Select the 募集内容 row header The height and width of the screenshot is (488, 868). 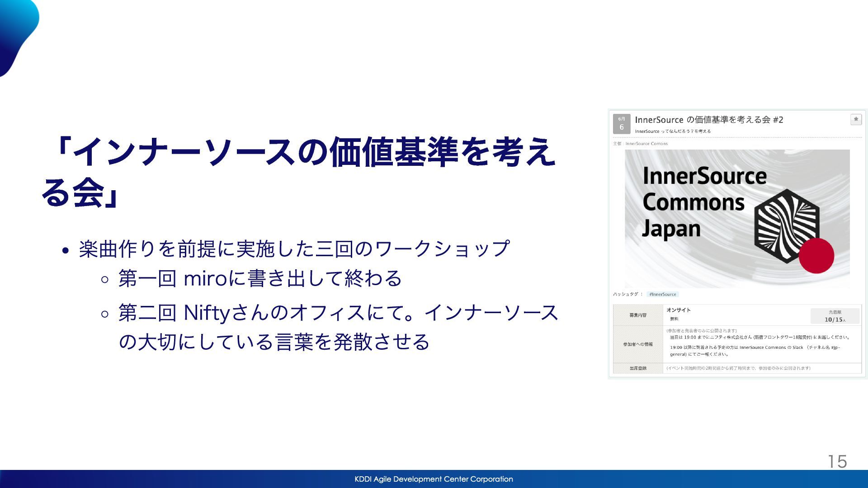[x=637, y=315]
